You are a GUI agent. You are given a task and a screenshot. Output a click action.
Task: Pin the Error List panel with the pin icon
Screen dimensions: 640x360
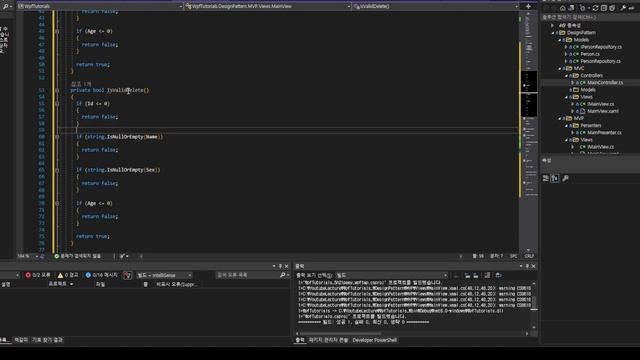pos(280,266)
